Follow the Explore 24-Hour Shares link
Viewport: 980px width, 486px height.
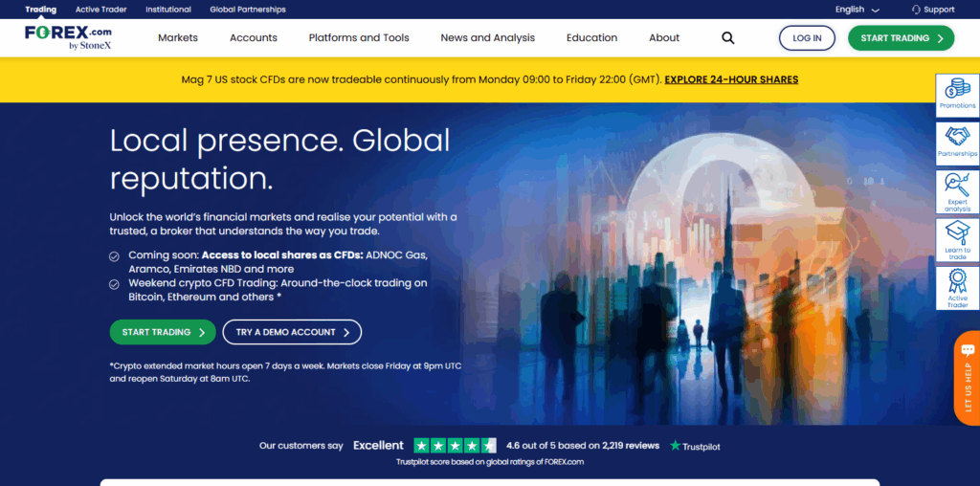731,79
